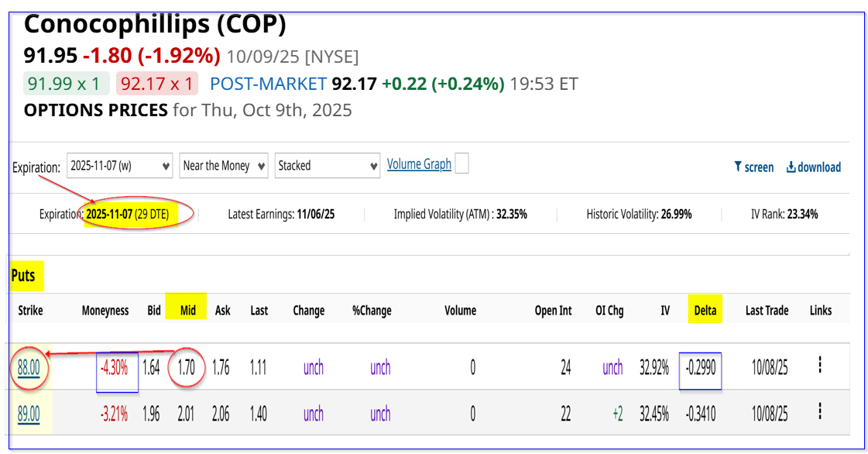This screenshot has height=454, width=868.
Task: Open the Expiration date dropdown
Action: pos(120,166)
